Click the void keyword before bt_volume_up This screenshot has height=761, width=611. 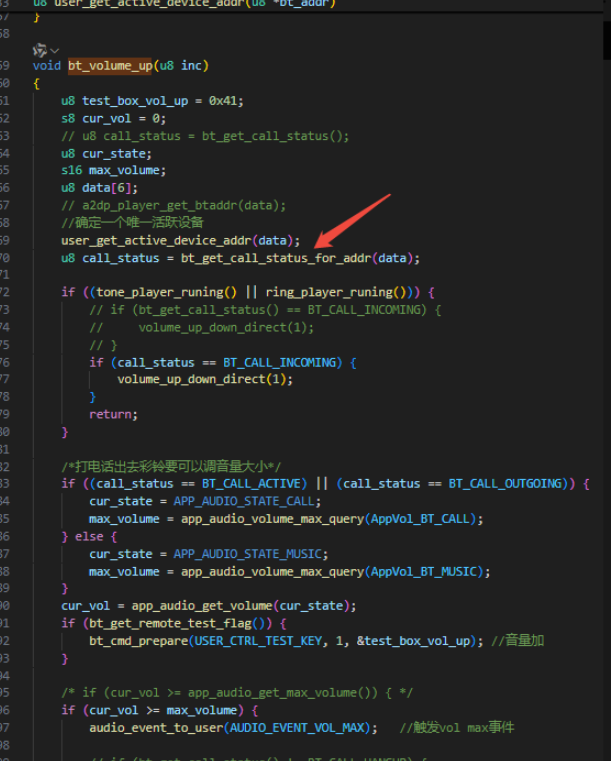(x=47, y=66)
